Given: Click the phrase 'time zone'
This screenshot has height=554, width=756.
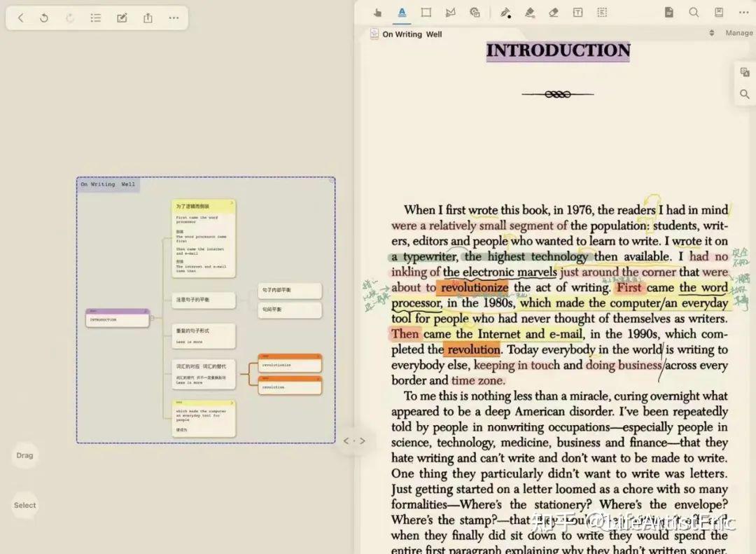Looking at the screenshot, I should click(478, 380).
